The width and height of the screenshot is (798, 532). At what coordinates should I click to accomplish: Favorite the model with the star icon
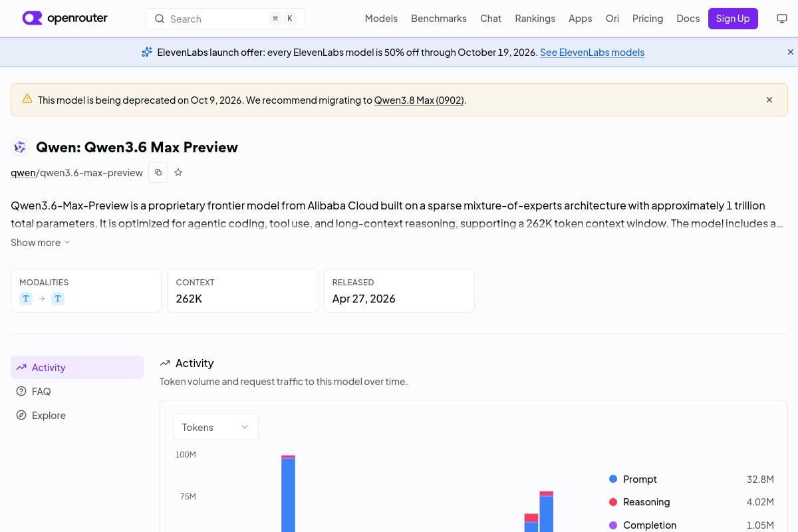(178, 172)
